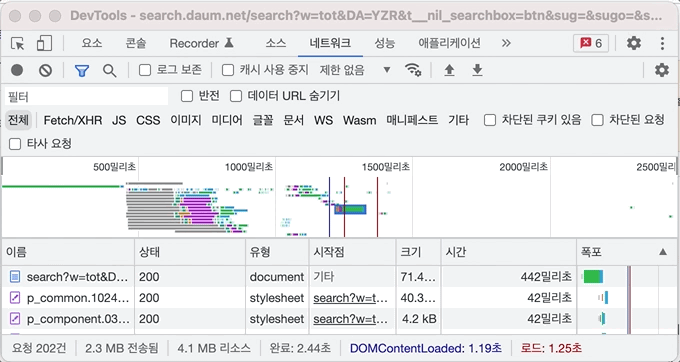Check the 차단된 쿠키 있음 checkbox
Viewport: 680px width, 362px height.
pos(490,120)
